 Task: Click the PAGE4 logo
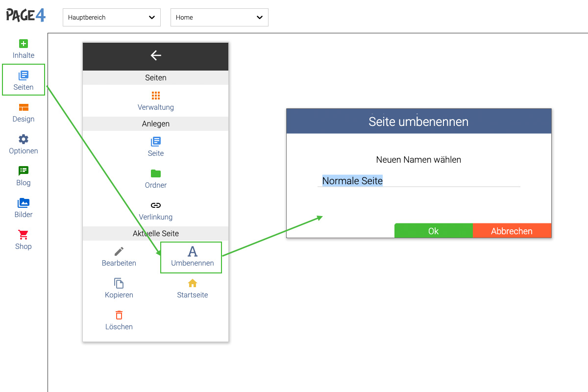click(x=25, y=15)
